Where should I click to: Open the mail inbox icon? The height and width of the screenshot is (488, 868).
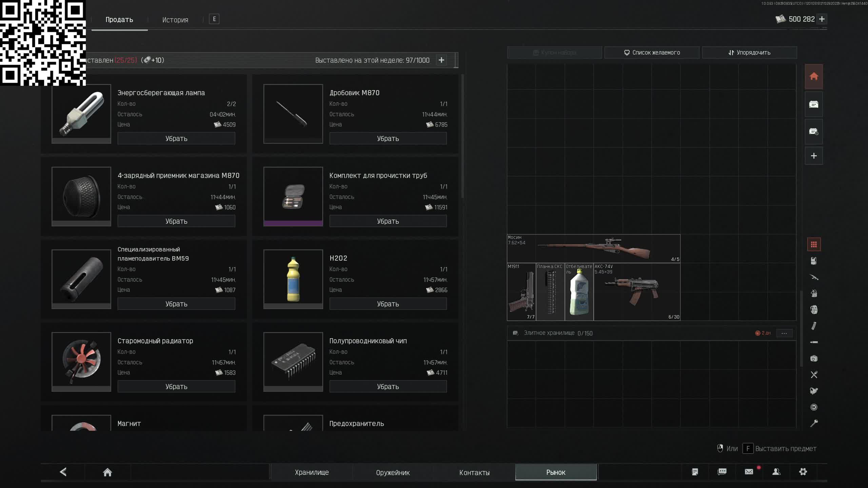click(749, 472)
